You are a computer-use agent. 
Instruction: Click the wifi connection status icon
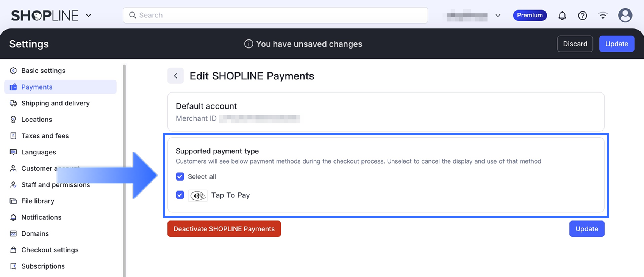pyautogui.click(x=603, y=16)
